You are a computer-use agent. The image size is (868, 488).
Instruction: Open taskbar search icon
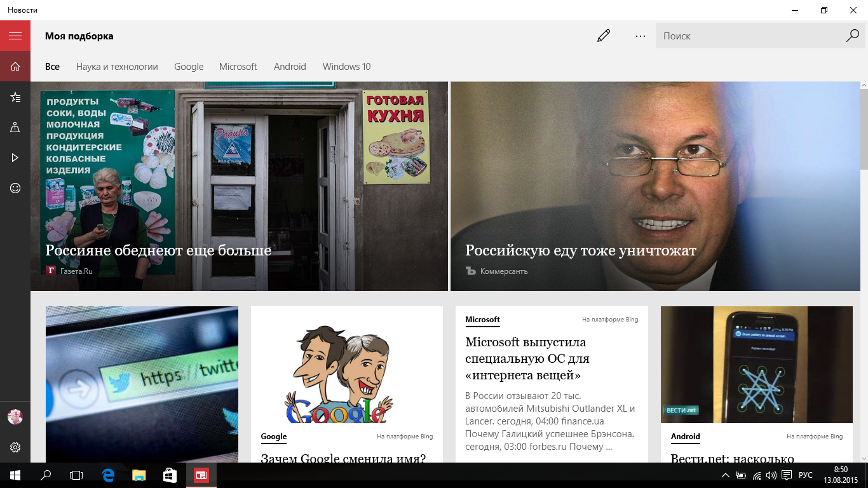click(x=46, y=475)
